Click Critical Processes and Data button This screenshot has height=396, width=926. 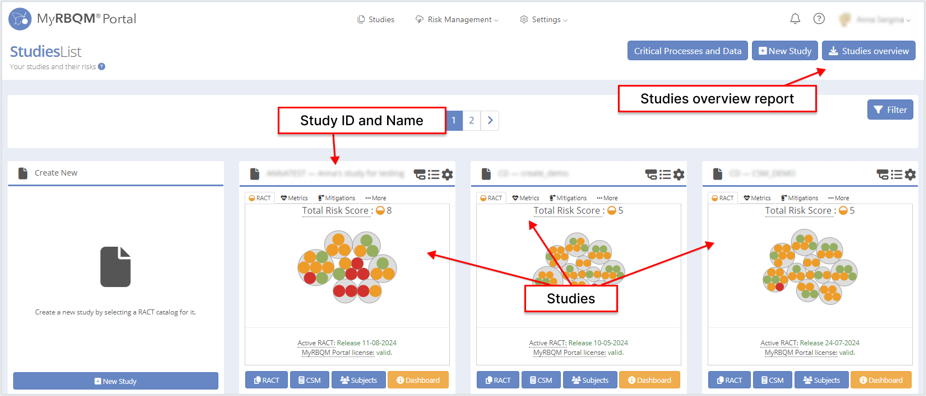687,51
